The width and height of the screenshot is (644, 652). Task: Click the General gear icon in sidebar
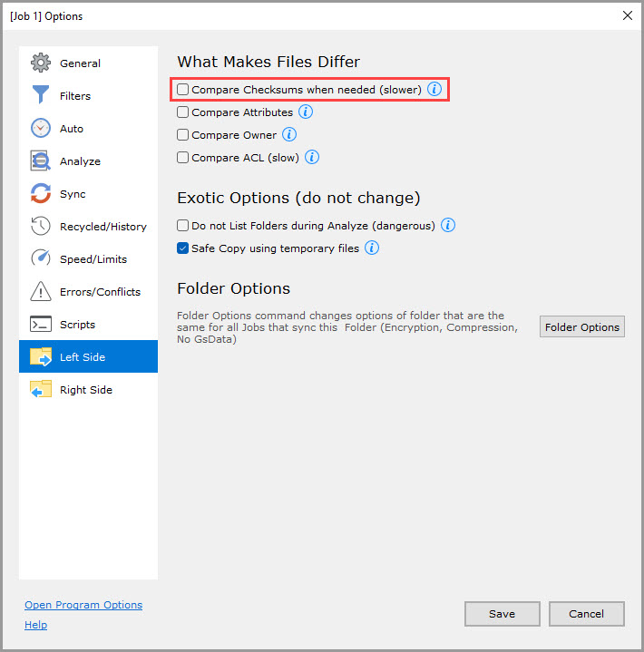point(41,63)
